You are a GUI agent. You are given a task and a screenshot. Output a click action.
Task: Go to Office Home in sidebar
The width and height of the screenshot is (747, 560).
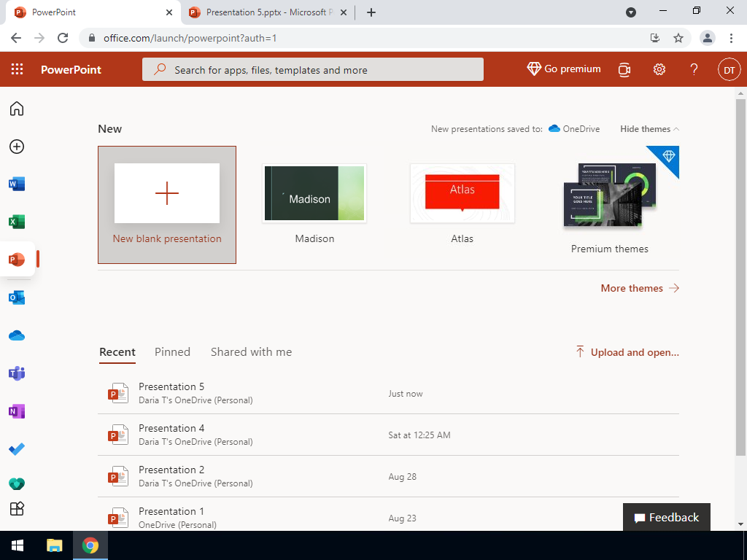tap(17, 109)
